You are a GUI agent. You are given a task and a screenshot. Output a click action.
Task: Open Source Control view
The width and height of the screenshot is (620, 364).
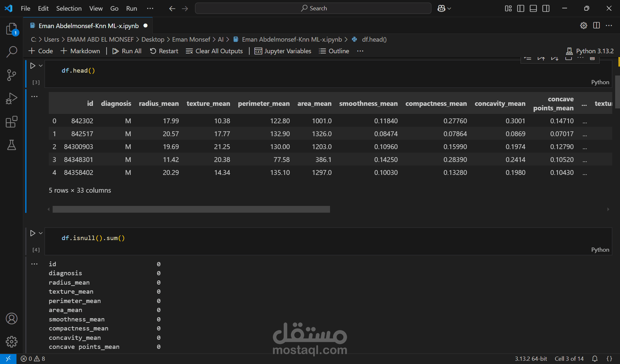pos(12,75)
